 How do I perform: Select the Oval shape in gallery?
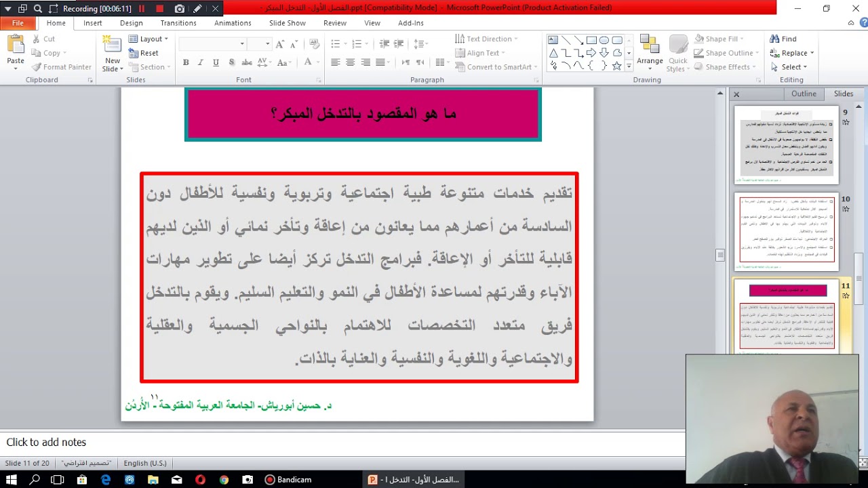pos(604,40)
